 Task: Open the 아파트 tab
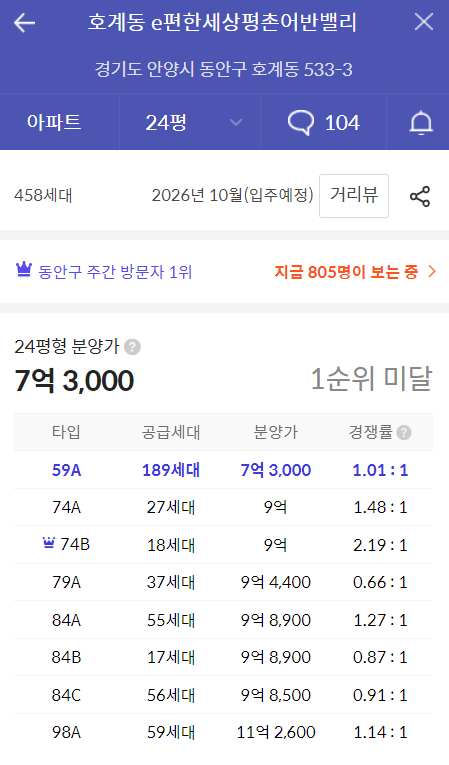[x=54, y=122]
